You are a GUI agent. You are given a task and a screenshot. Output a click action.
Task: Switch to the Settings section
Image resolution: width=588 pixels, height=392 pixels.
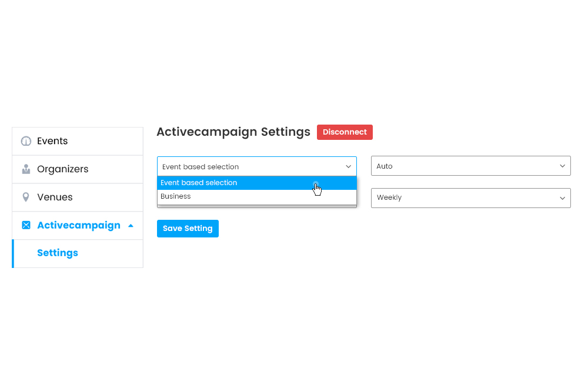coord(57,253)
